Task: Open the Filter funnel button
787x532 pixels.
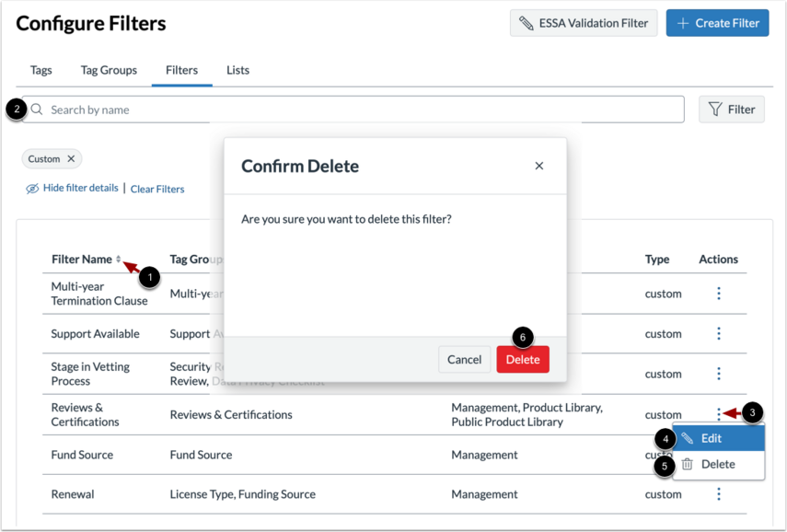Action: (x=731, y=110)
